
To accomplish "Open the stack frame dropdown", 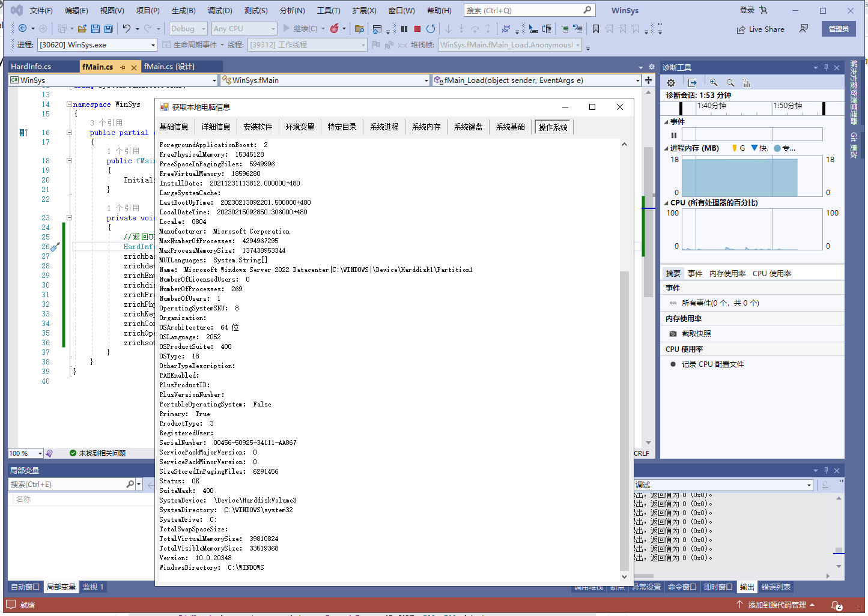I will [x=510, y=45].
